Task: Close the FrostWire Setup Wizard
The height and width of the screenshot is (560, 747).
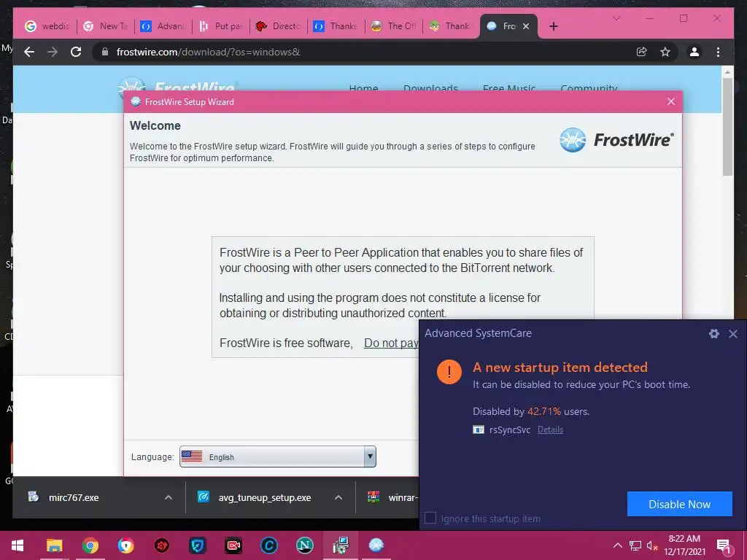Action: click(x=671, y=101)
